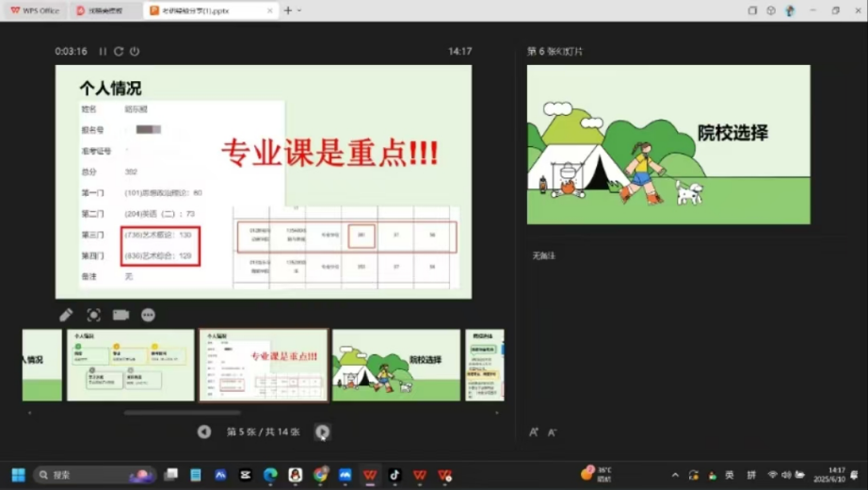Image resolution: width=868 pixels, height=490 pixels.
Task: Open the notification center icon
Action: tap(855, 475)
